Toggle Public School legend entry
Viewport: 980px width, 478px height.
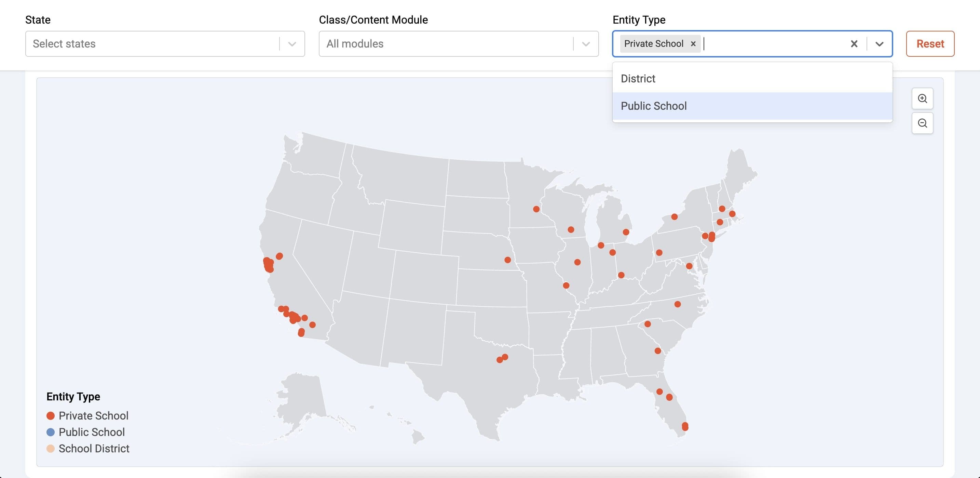(x=91, y=432)
